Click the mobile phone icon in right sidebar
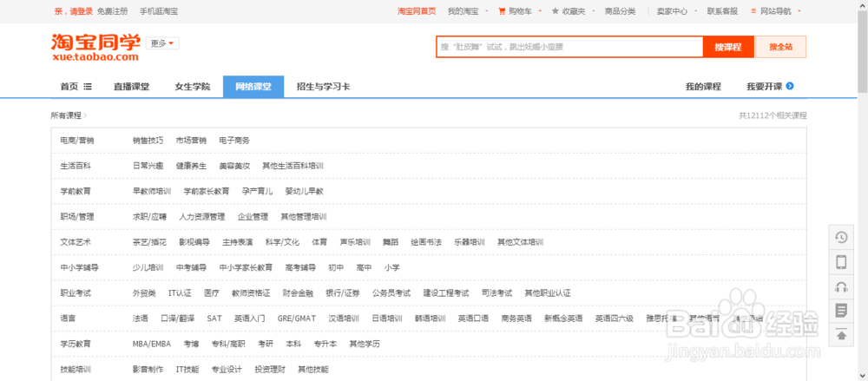The height and width of the screenshot is (381, 868). click(841, 262)
